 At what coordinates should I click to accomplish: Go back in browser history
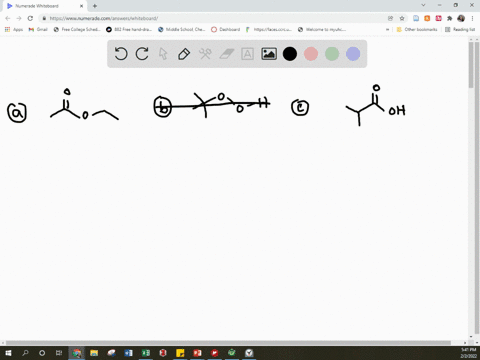[x=8, y=18]
